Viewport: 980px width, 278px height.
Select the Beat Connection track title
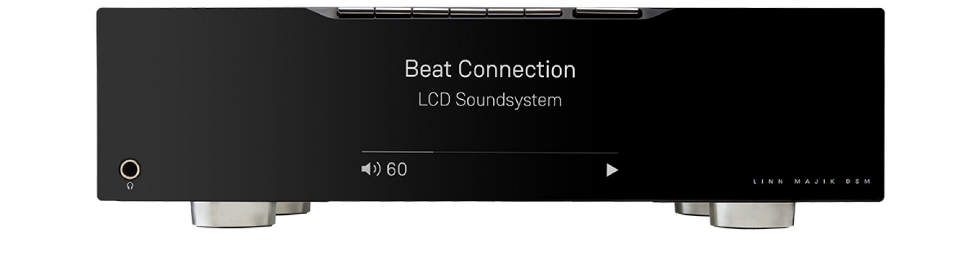490,69
